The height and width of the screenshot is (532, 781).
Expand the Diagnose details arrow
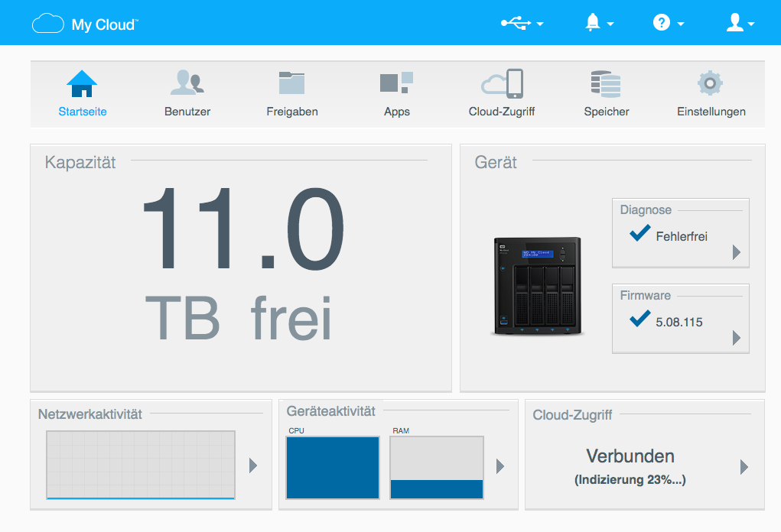[737, 252]
